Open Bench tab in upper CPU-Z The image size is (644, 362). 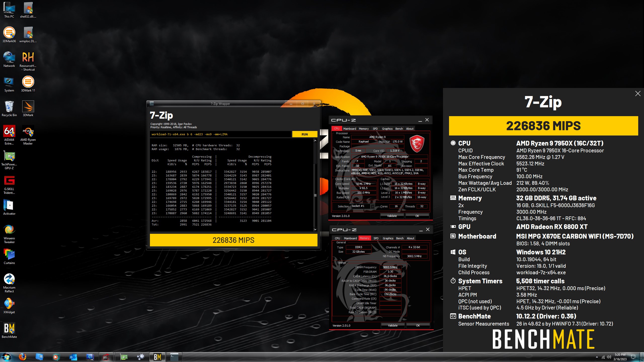[x=399, y=129]
